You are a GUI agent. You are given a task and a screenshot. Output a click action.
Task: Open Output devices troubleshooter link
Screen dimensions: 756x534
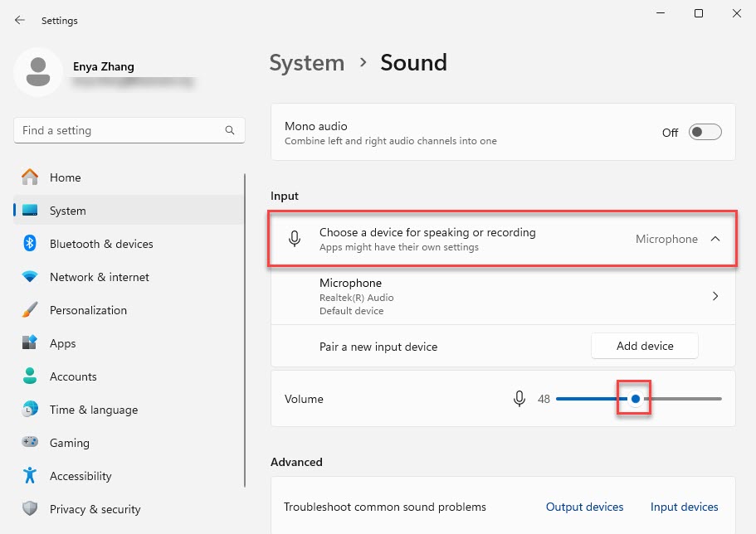click(584, 507)
